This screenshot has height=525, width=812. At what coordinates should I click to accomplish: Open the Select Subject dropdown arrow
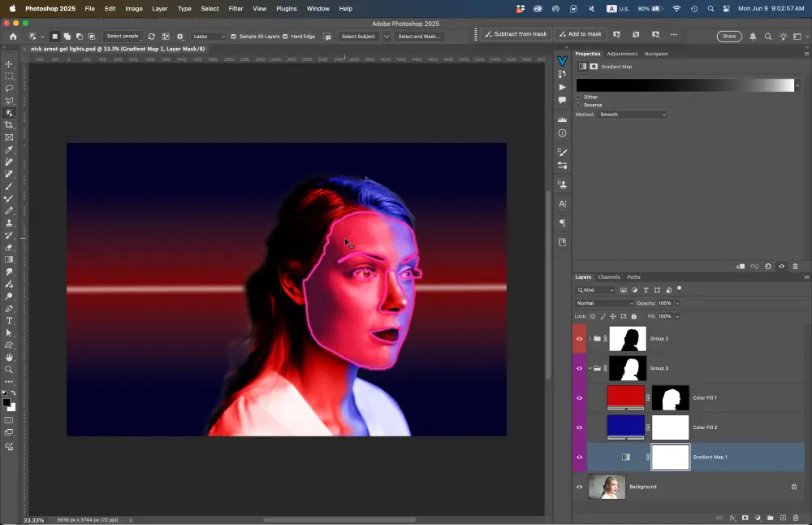[x=387, y=37]
